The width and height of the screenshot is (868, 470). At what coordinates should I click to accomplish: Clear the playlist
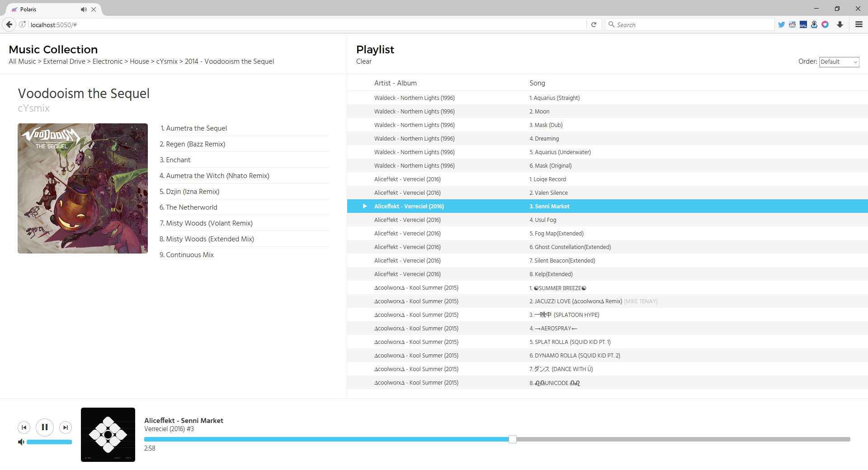[364, 61]
